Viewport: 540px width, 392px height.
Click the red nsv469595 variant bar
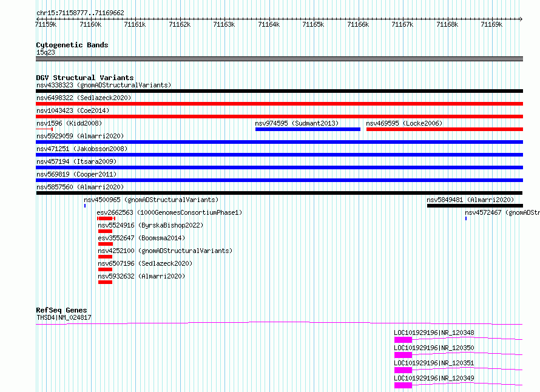point(445,129)
